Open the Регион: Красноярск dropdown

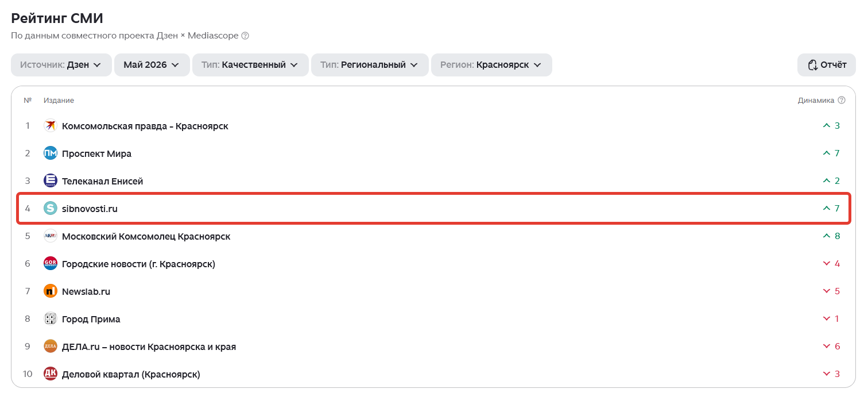[491, 65]
